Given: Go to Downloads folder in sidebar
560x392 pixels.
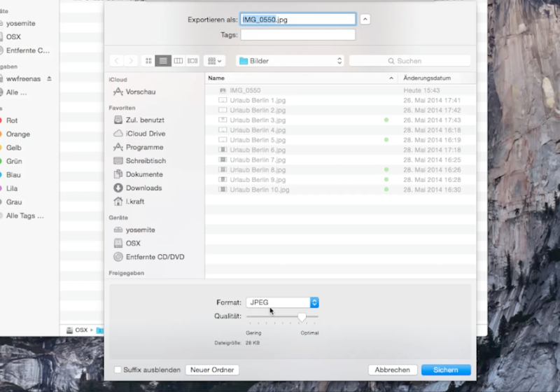Looking at the screenshot, I should pos(143,188).
